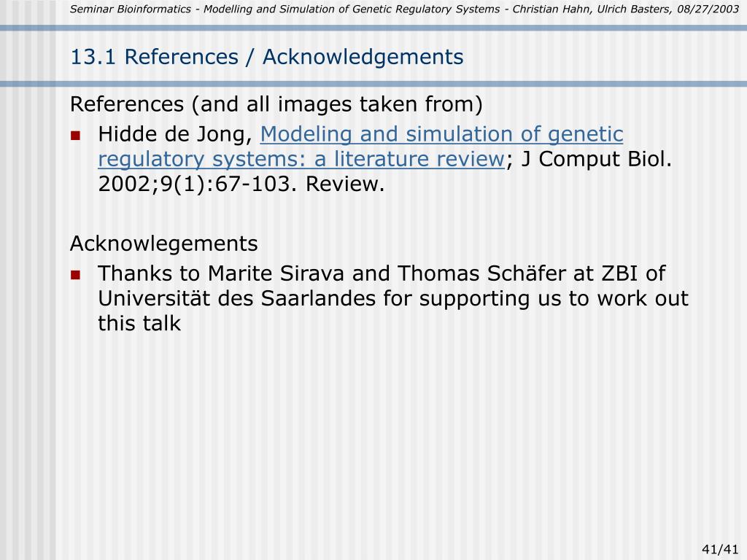Image resolution: width=747 pixels, height=560 pixels.
Task: Click the blue bar above the title
Action: [373, 28]
